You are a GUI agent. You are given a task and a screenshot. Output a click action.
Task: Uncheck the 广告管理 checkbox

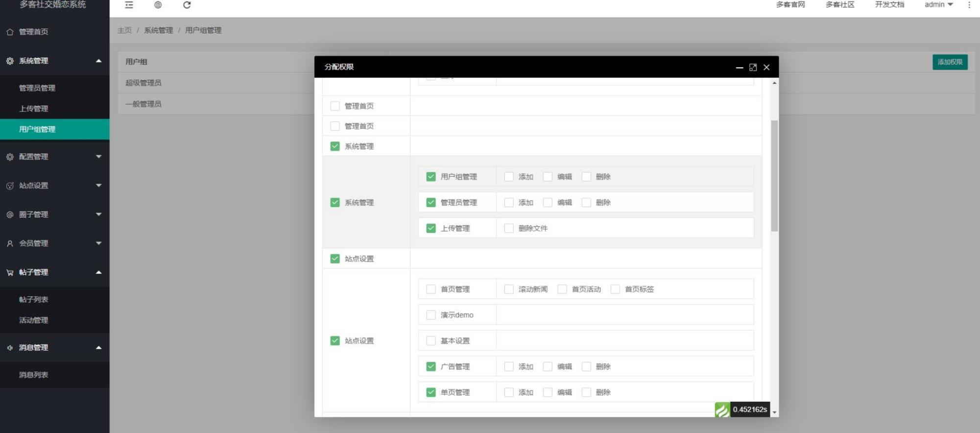pos(431,366)
